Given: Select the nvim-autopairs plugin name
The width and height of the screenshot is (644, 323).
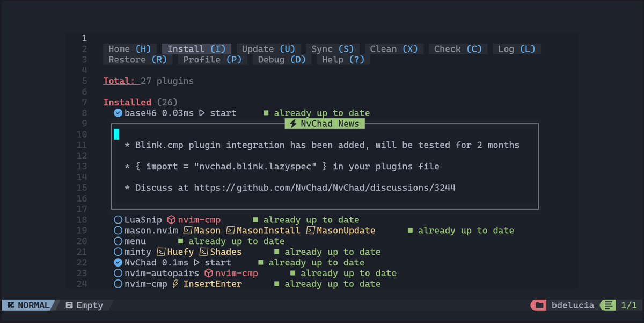Looking at the screenshot, I should coord(162,273).
